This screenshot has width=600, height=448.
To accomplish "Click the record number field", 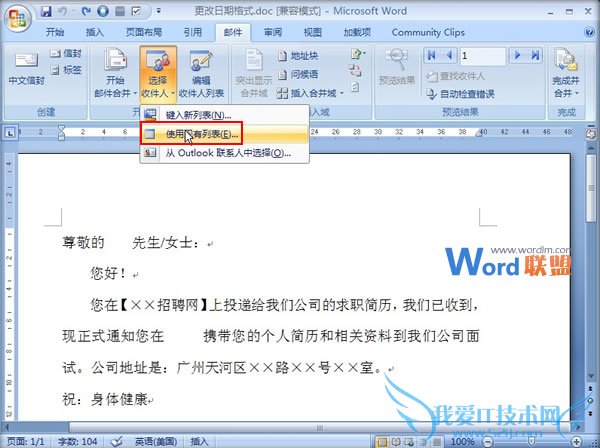I will pyautogui.click(x=483, y=56).
